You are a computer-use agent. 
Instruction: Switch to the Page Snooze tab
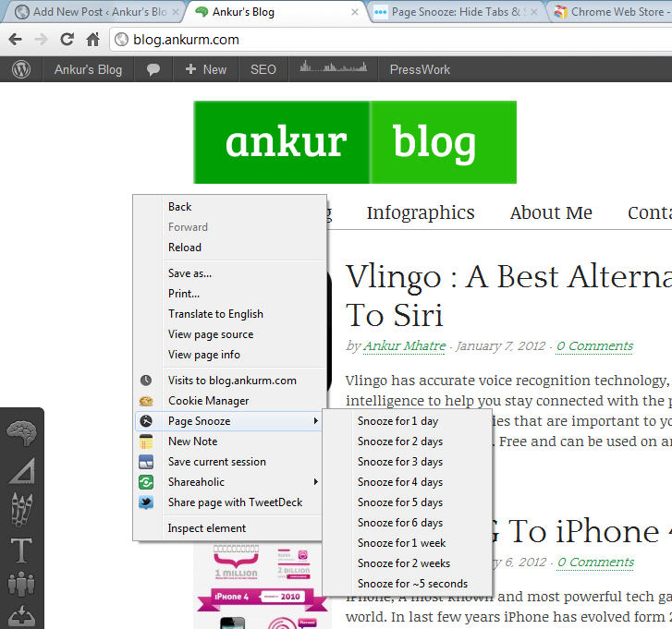click(455, 12)
